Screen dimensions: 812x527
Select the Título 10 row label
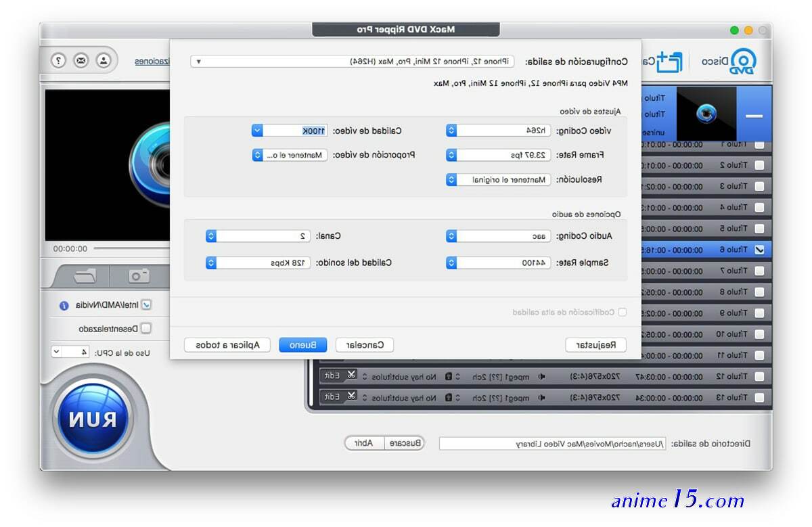click(x=731, y=334)
